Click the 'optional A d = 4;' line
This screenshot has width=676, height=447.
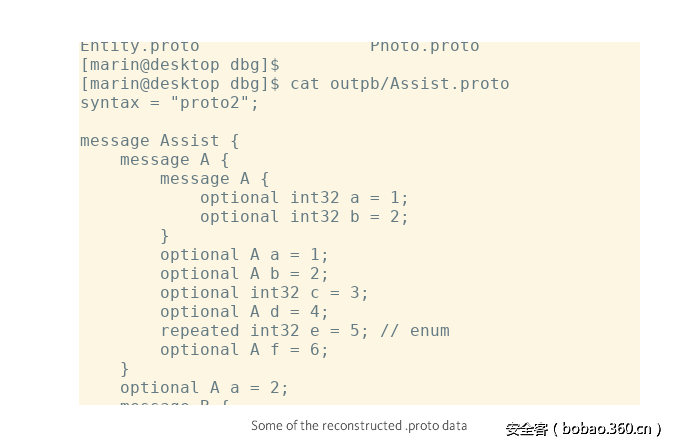244,312
